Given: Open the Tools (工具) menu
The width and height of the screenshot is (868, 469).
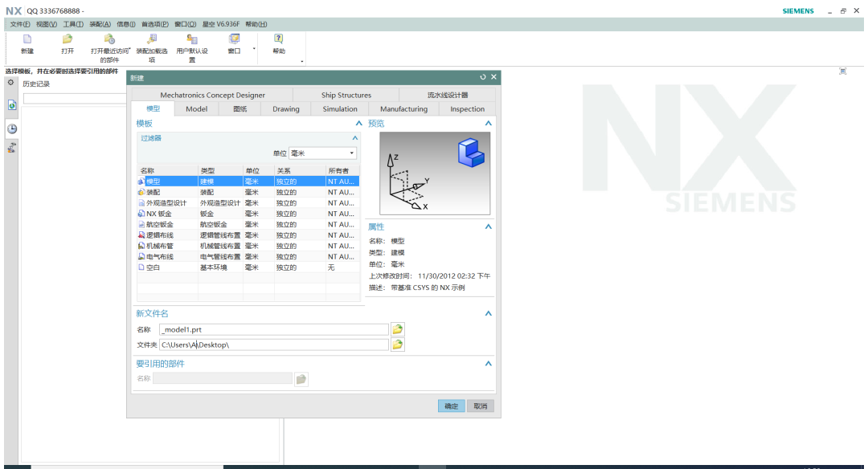Looking at the screenshot, I should click(73, 24).
